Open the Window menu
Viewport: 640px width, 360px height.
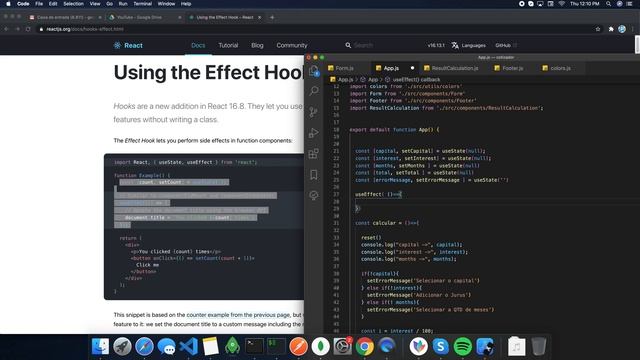[166, 4]
